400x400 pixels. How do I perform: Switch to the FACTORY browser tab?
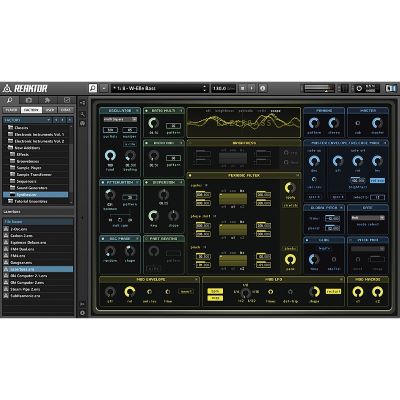point(31,110)
